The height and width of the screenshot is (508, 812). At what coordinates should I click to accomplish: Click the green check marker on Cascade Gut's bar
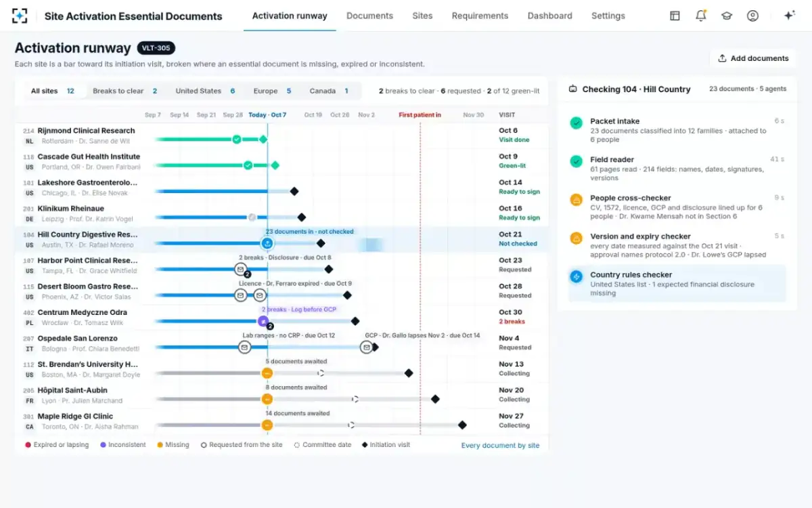[248, 165]
